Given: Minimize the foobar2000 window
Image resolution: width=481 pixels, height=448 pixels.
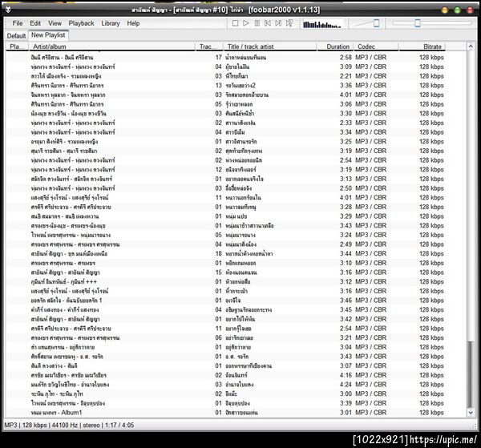Looking at the screenshot, I should 444,10.
